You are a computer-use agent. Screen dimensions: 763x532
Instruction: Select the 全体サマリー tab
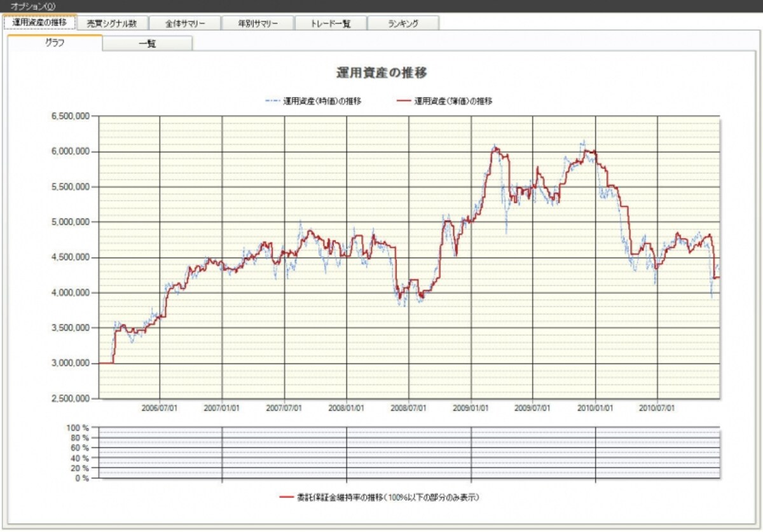184,24
